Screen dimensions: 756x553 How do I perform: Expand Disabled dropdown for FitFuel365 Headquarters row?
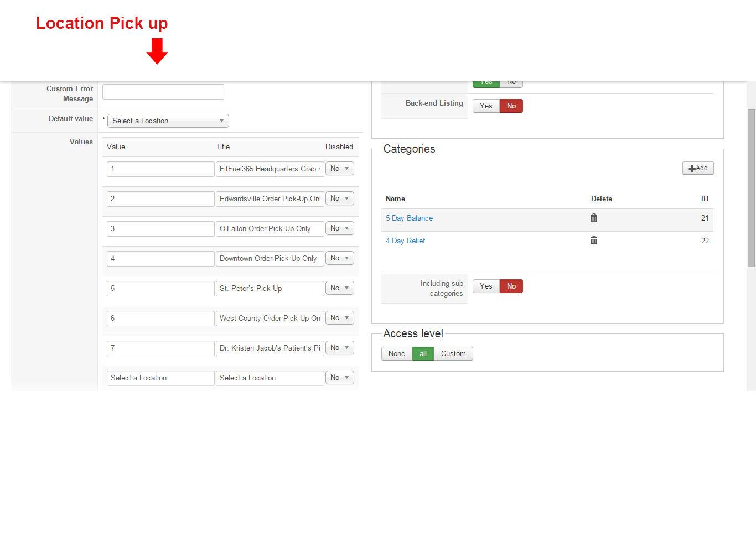coord(339,169)
